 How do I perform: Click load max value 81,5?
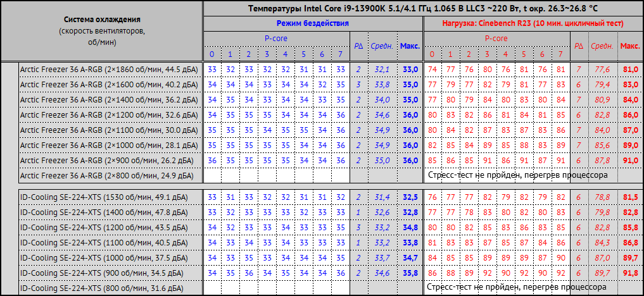[x=630, y=197]
